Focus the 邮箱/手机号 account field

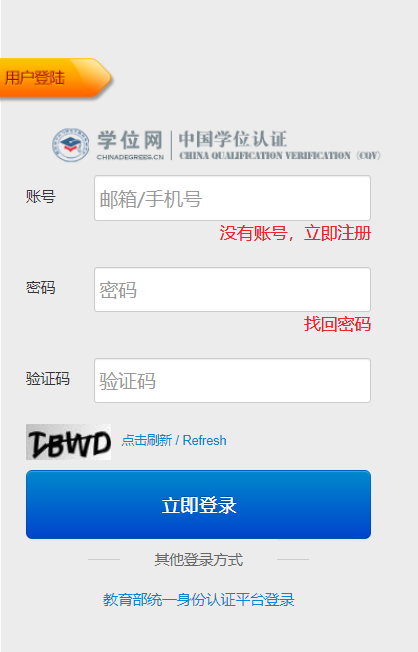pos(232,198)
